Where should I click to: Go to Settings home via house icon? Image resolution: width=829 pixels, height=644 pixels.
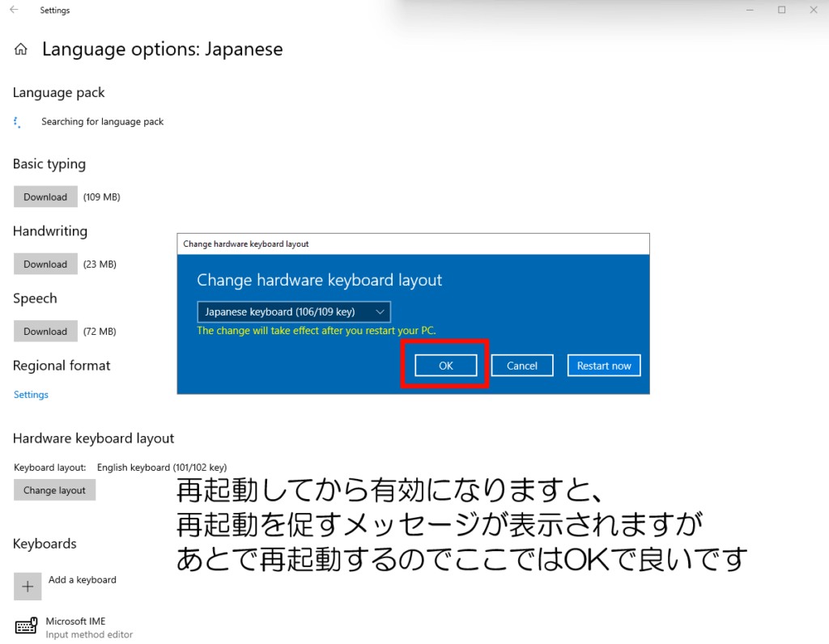click(x=21, y=49)
